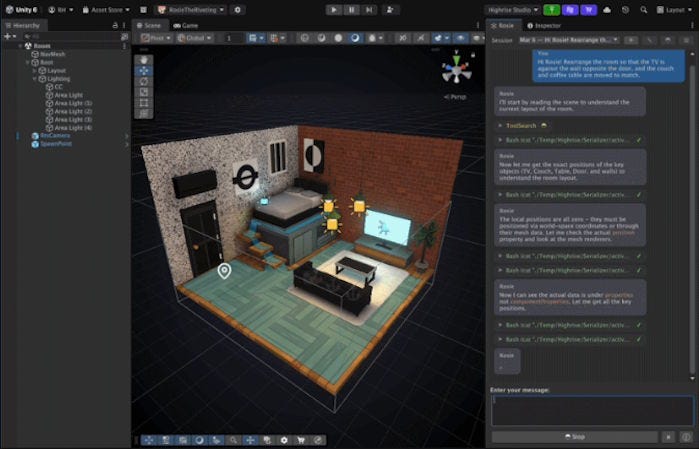The width and height of the screenshot is (699, 449).
Task: Click the green Highrise toolbar button
Action: coord(551,10)
